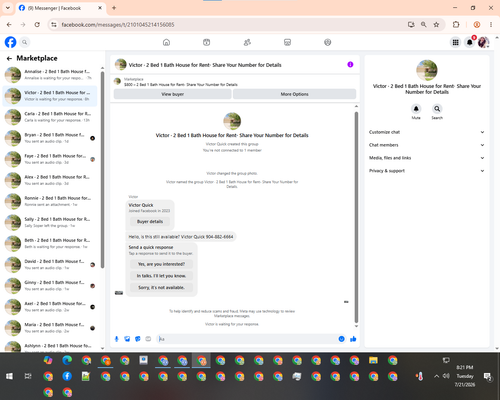Expand the Privacy & support section
The width and height of the screenshot is (500, 400).
427,171
